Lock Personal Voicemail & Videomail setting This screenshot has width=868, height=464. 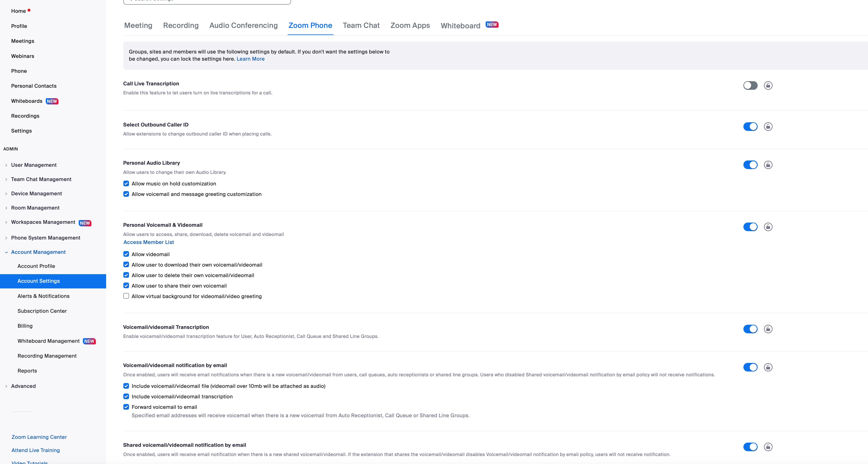coord(768,227)
